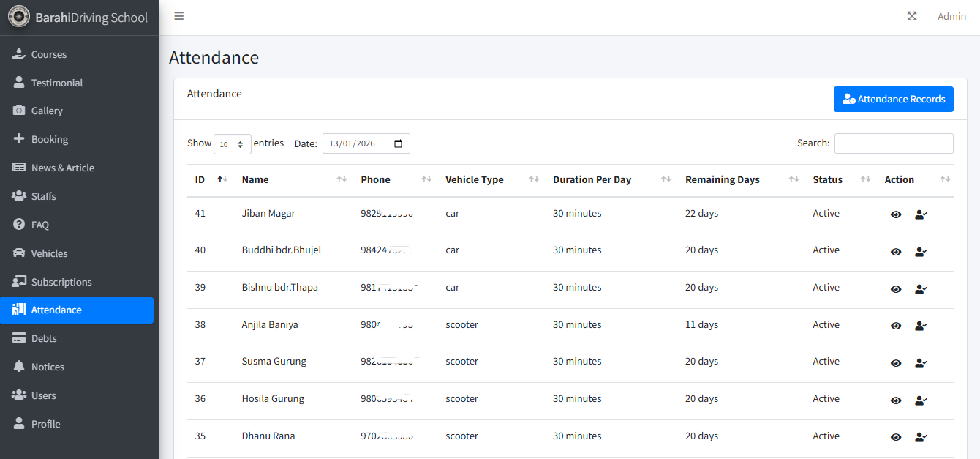Click the Admin link in header
Image resolution: width=980 pixels, height=459 pixels.
click(951, 16)
